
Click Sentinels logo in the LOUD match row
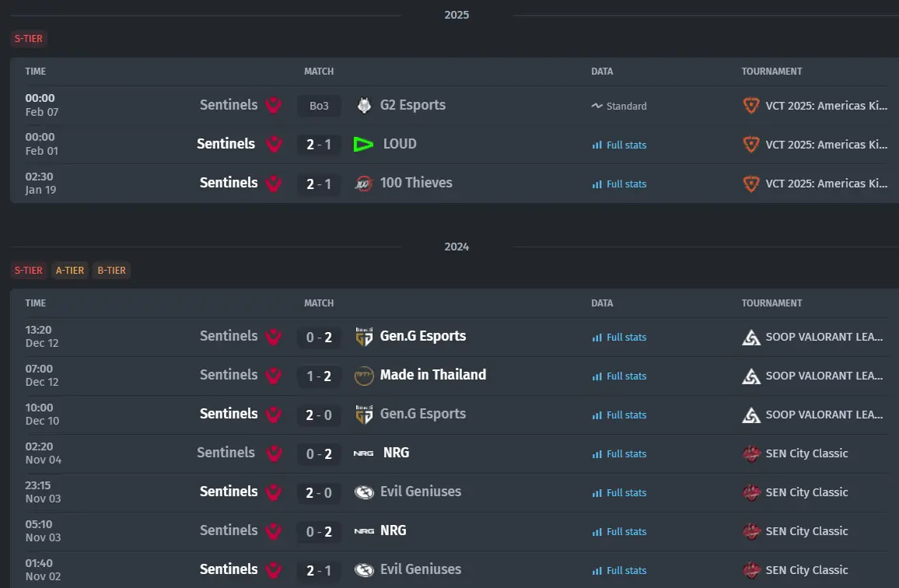274,145
